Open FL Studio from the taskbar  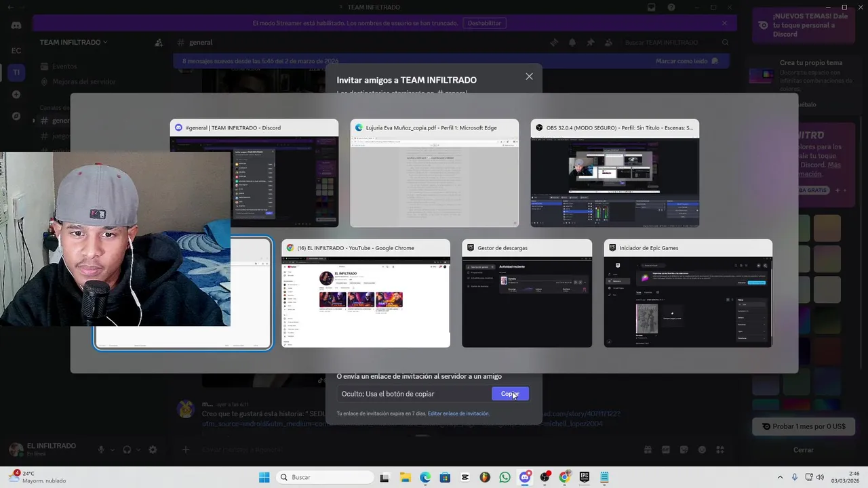[485, 477]
